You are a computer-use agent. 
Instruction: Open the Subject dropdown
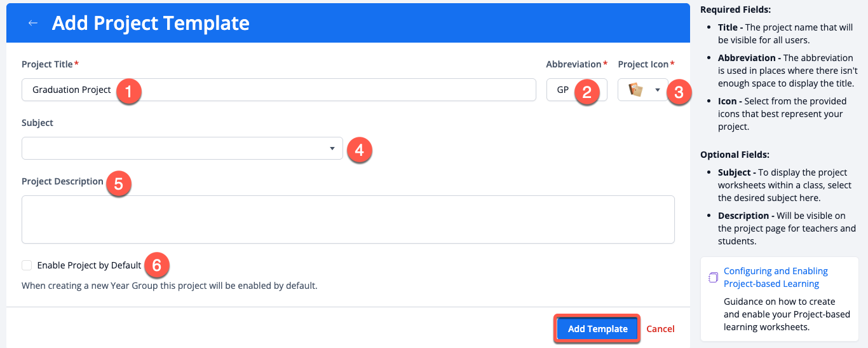click(x=182, y=148)
